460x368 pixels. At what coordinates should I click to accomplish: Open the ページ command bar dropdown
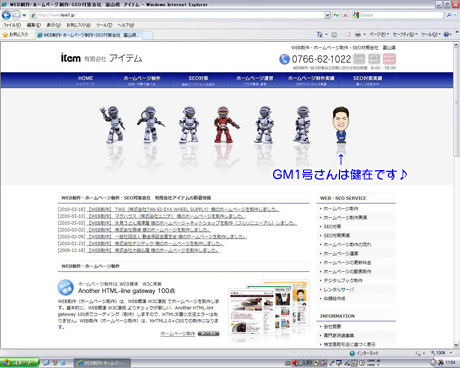[379, 34]
